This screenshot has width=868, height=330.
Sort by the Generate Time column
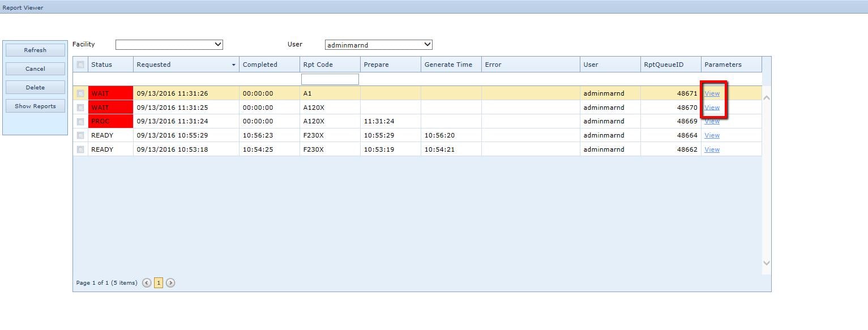(451, 65)
